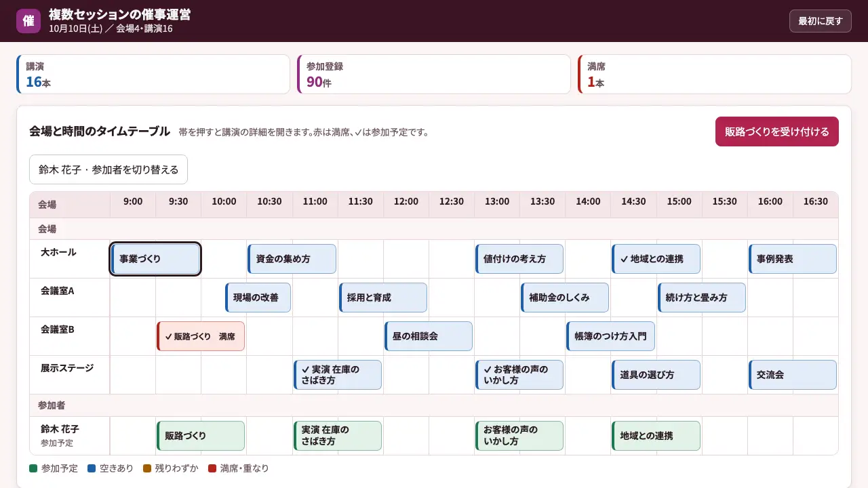Click the 大ホール venue row label
Screen dimensions: 868x488
69,259
